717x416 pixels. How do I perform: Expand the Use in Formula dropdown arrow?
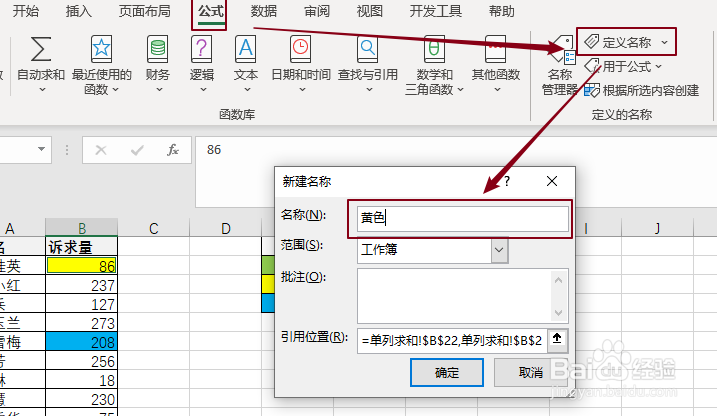pos(658,67)
